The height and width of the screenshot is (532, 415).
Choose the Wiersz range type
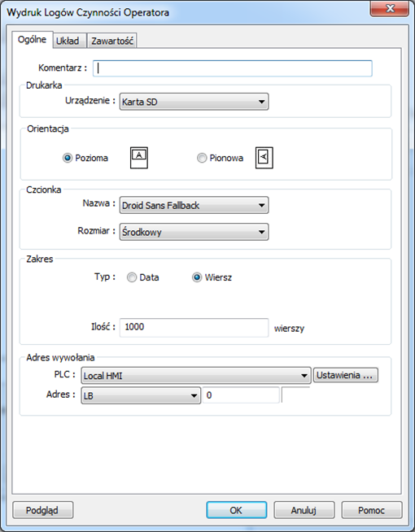pyautogui.click(x=197, y=277)
